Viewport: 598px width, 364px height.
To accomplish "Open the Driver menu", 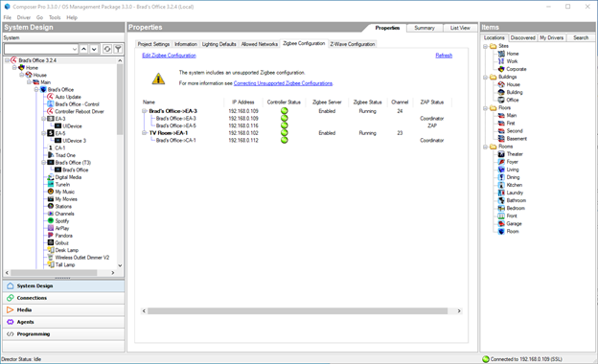I will (x=24, y=17).
